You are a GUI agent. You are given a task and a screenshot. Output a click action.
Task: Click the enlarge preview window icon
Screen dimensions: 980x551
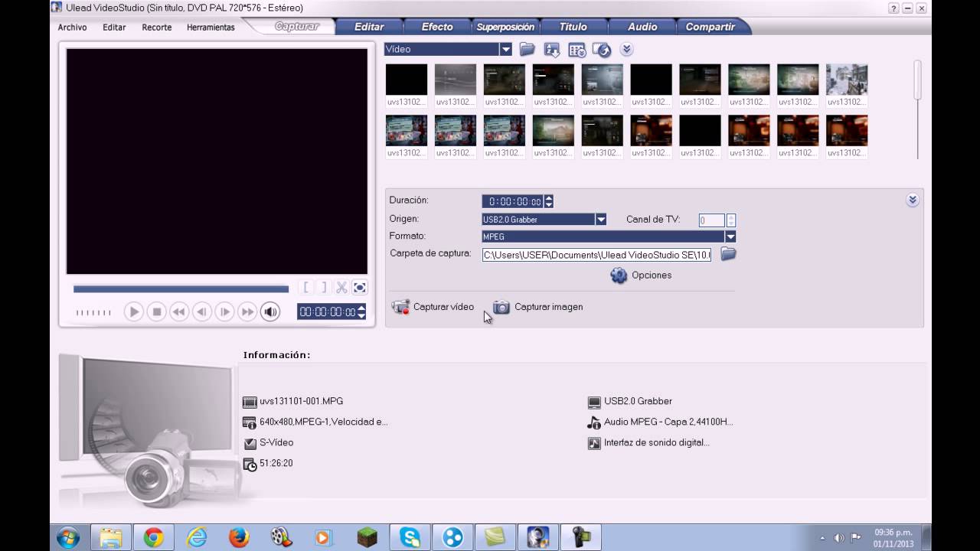click(360, 288)
